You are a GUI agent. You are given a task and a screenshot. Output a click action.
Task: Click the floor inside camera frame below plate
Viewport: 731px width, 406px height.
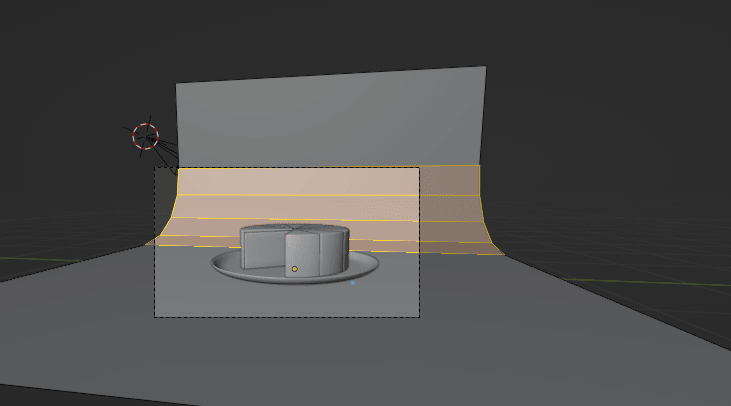pyautogui.click(x=290, y=300)
